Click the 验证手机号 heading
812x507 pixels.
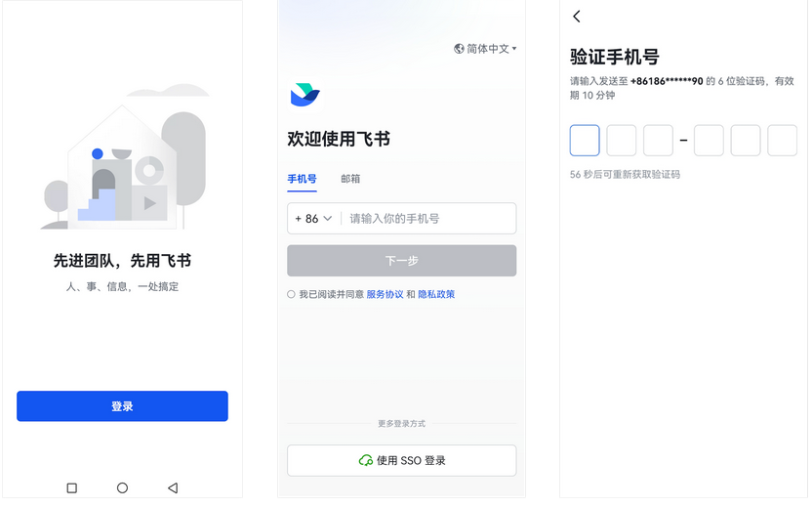(x=614, y=57)
